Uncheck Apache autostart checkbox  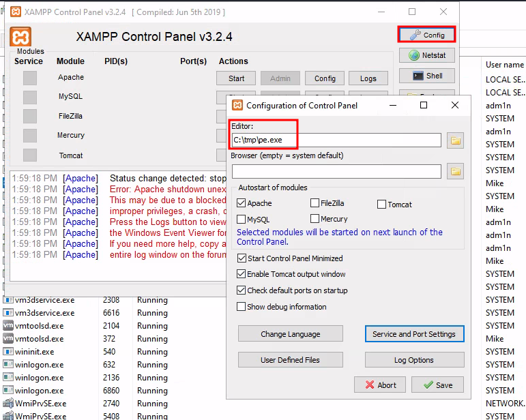click(241, 203)
